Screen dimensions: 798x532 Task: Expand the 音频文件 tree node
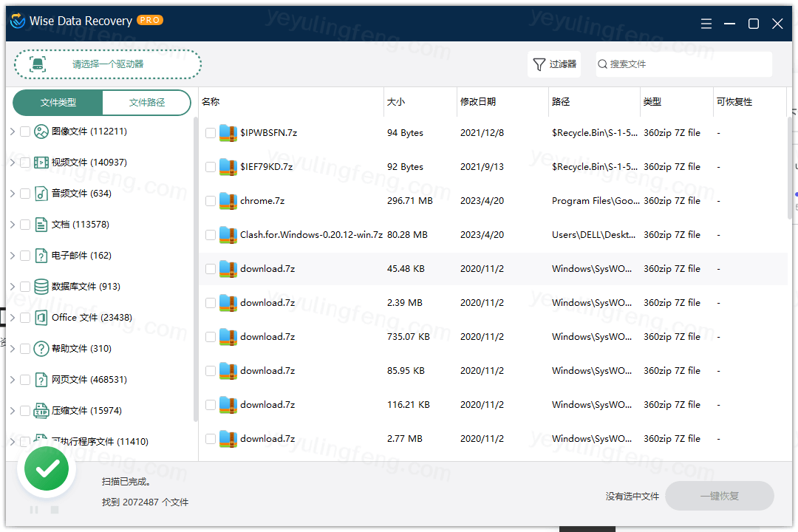click(13, 194)
